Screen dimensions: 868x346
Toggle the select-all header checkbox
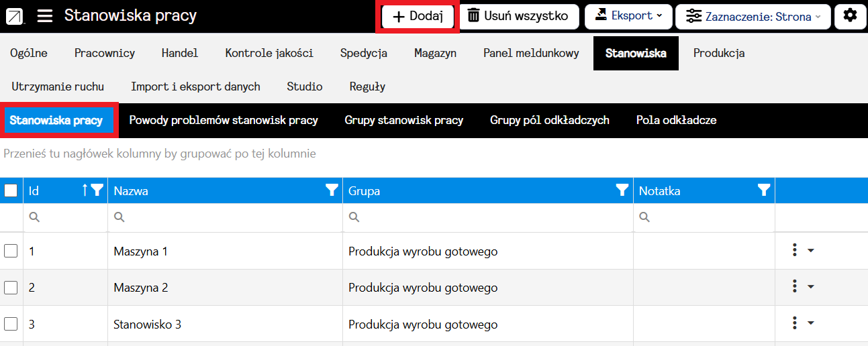click(x=11, y=190)
